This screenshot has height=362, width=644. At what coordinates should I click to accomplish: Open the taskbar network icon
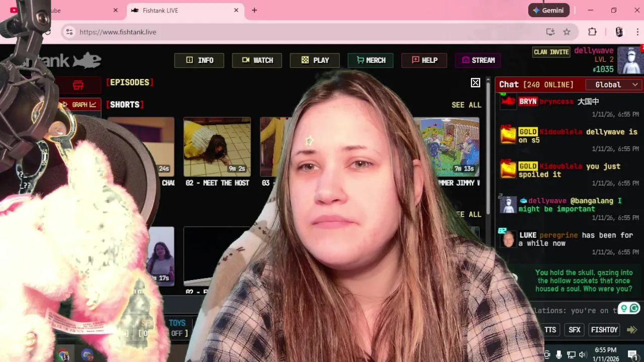pos(571,354)
